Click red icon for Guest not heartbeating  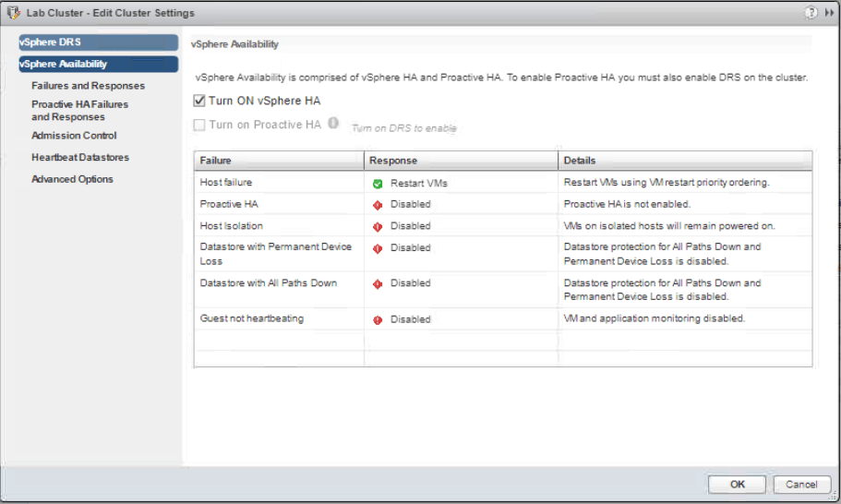click(x=378, y=319)
